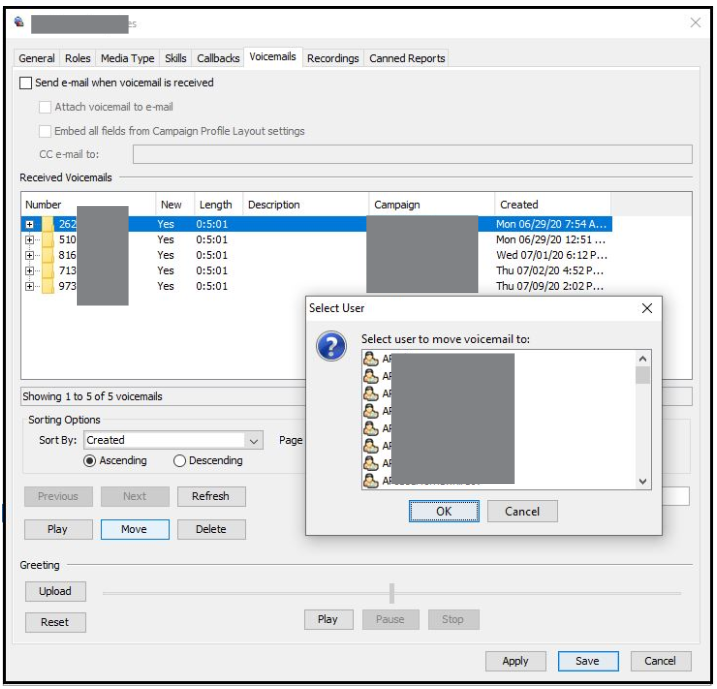Click the folder icon of voicemail 262

[48, 224]
